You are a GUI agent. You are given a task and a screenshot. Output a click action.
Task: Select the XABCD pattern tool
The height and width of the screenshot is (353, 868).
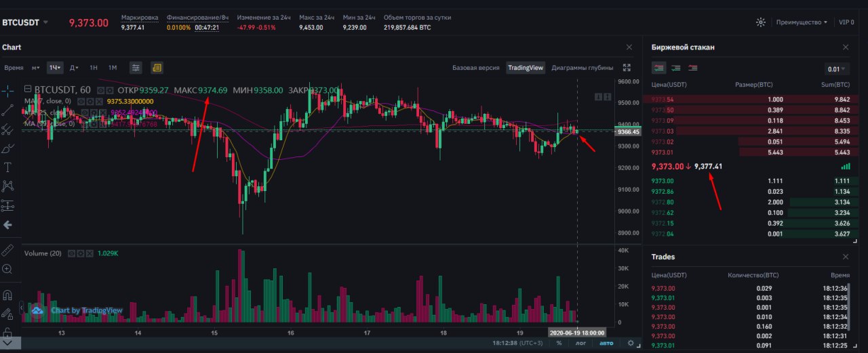click(x=8, y=186)
